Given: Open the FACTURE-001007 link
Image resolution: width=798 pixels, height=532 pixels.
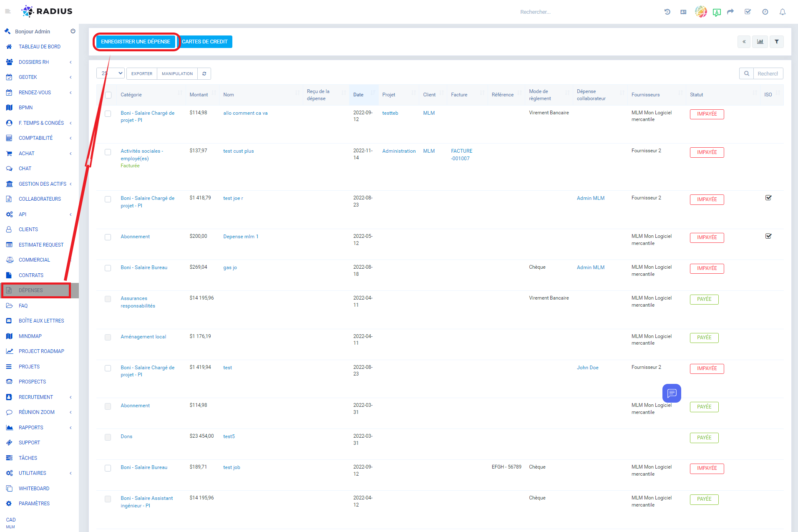Looking at the screenshot, I should pos(461,155).
